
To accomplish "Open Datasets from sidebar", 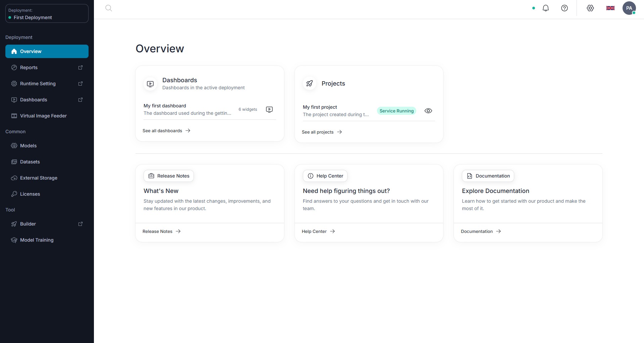I will (47, 162).
